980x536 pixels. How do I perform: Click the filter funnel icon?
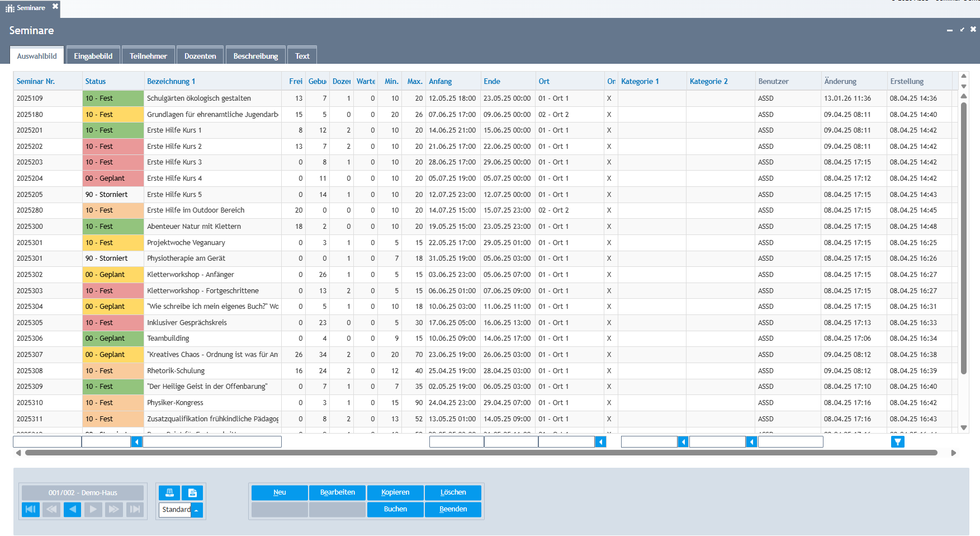tap(897, 442)
